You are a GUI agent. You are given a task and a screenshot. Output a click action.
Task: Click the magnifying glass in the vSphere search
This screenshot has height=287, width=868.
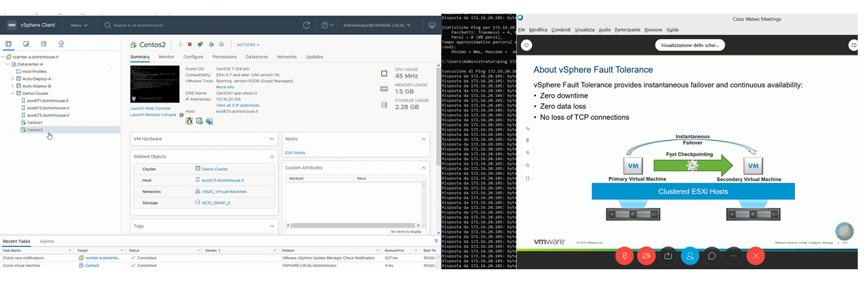pyautogui.click(x=109, y=25)
